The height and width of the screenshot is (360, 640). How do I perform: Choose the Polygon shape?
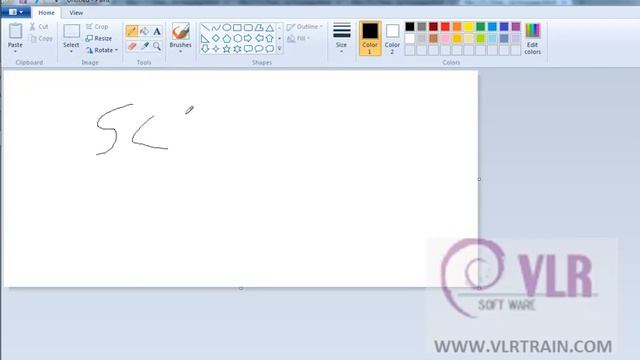pyautogui.click(x=259, y=28)
